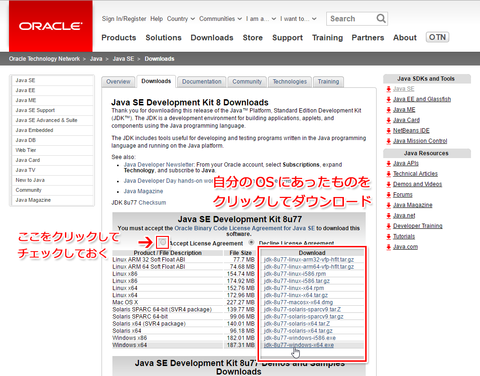Download jdk-8u77-windows-x64.exe

[299, 345]
